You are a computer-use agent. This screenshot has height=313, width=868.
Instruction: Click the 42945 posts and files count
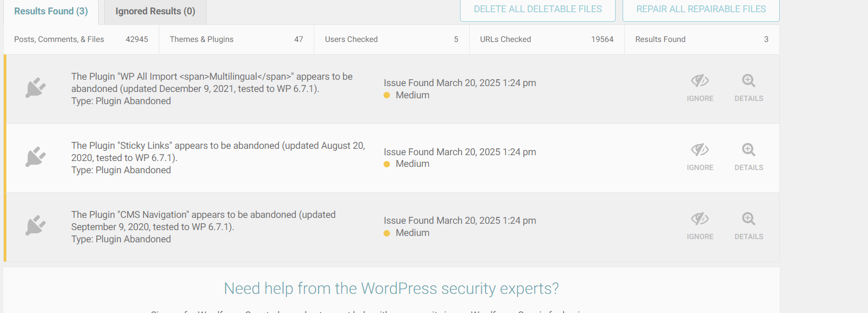point(137,39)
